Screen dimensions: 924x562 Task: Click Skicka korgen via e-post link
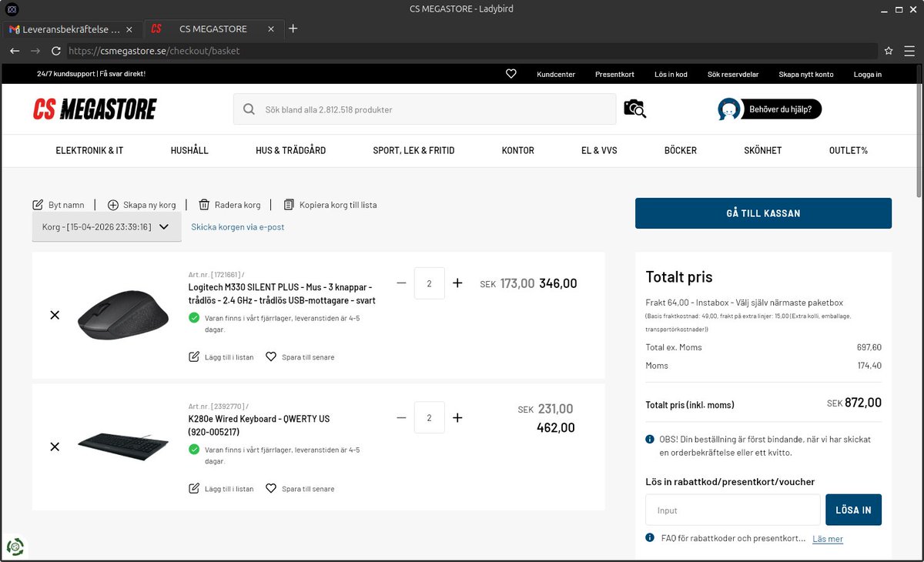tap(238, 227)
